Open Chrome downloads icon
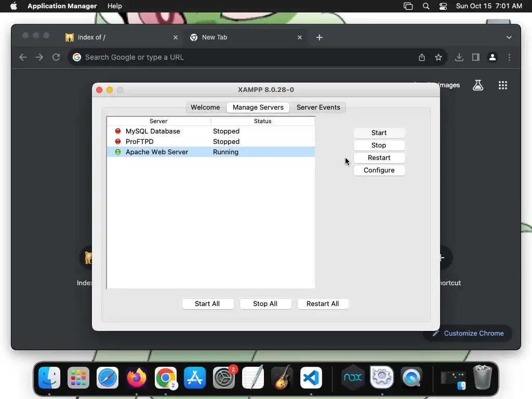This screenshot has width=532, height=399. click(x=459, y=57)
